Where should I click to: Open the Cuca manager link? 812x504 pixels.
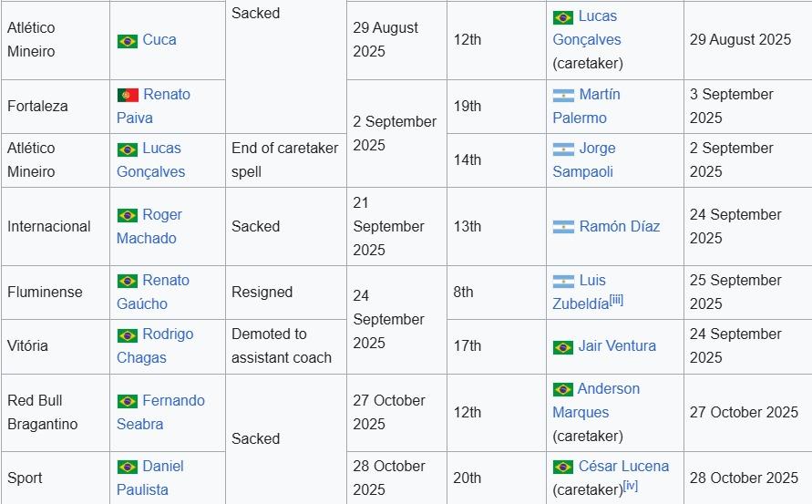[159, 40]
